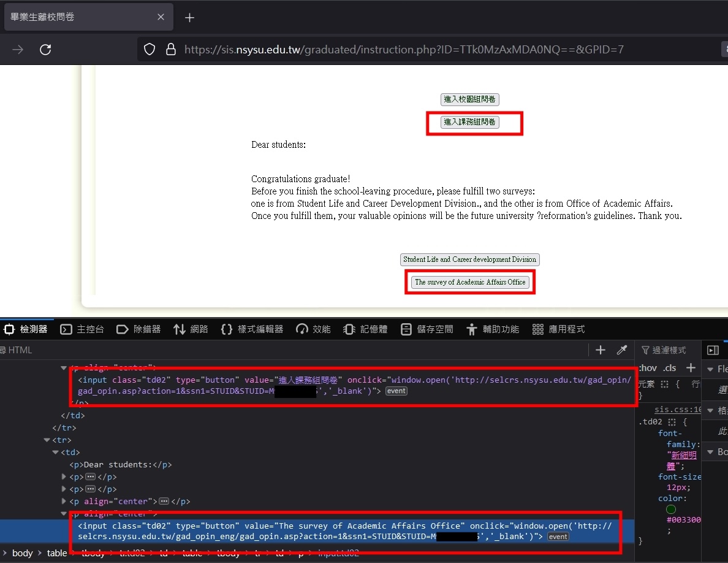Click Student Life and Career development Division button
Viewport: 728px width, 563px height.
click(469, 259)
